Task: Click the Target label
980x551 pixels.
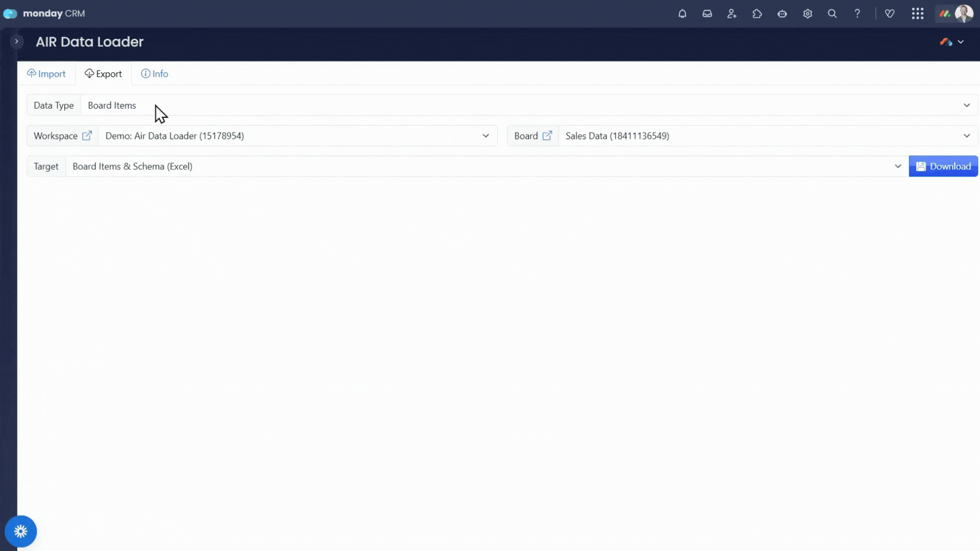Action: pyautogui.click(x=46, y=166)
